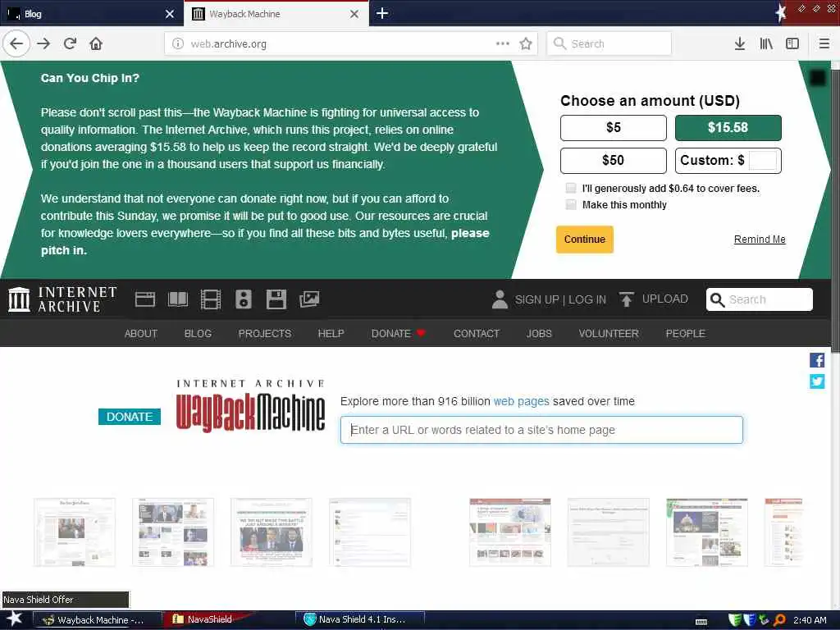Check the add $0.64 to cover fees box

tap(571, 188)
